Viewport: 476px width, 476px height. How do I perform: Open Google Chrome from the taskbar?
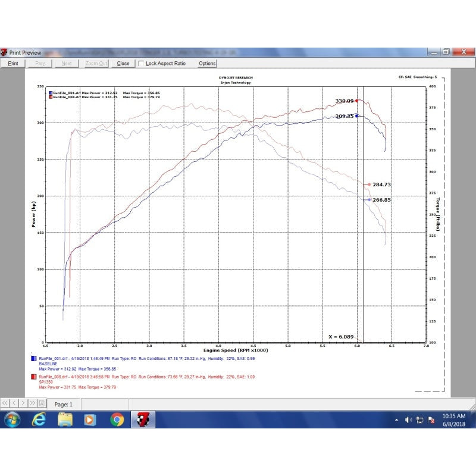117,419
